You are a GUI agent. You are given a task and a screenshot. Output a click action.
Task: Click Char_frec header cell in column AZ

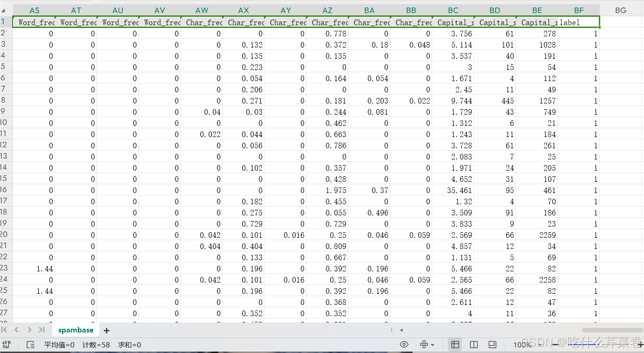click(x=327, y=22)
